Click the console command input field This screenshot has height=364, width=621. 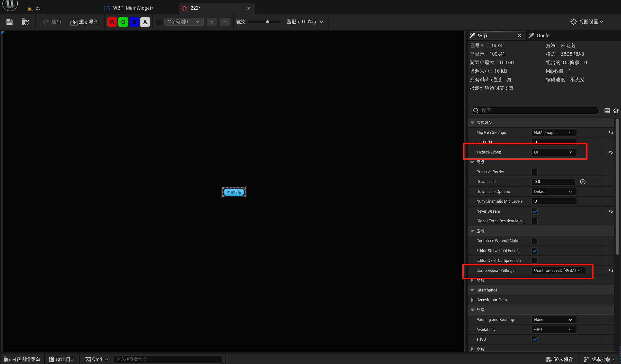[168, 359]
